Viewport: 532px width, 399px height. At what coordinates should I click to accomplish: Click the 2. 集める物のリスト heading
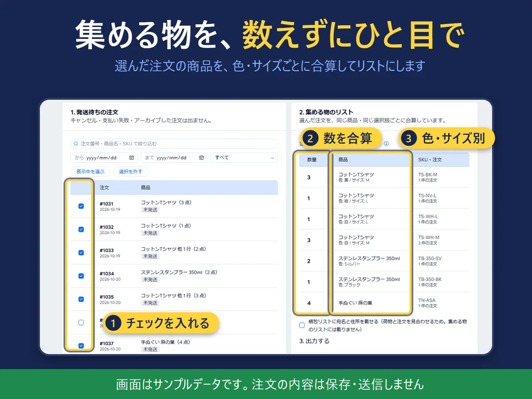(326, 112)
